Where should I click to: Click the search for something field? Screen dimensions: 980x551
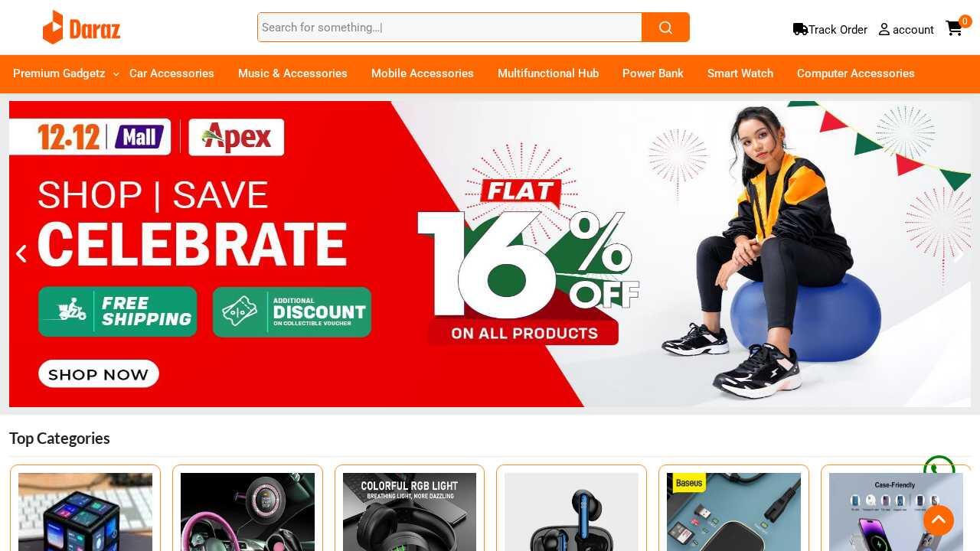coord(450,28)
